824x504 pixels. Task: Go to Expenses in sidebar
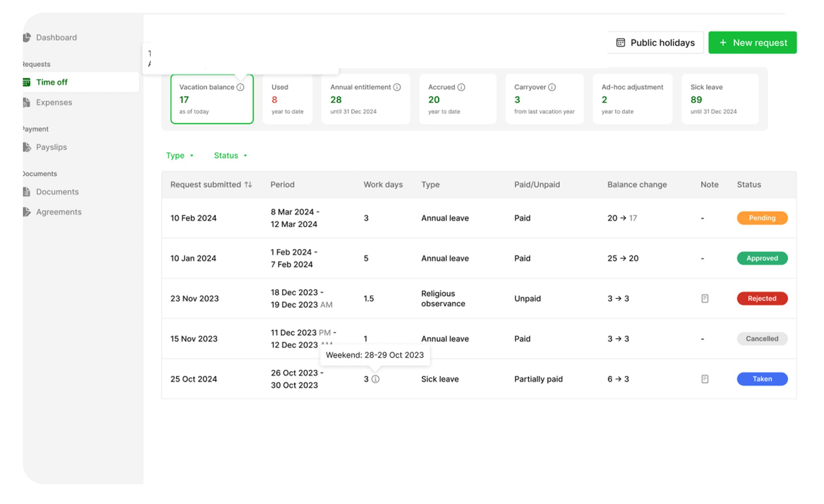(54, 102)
